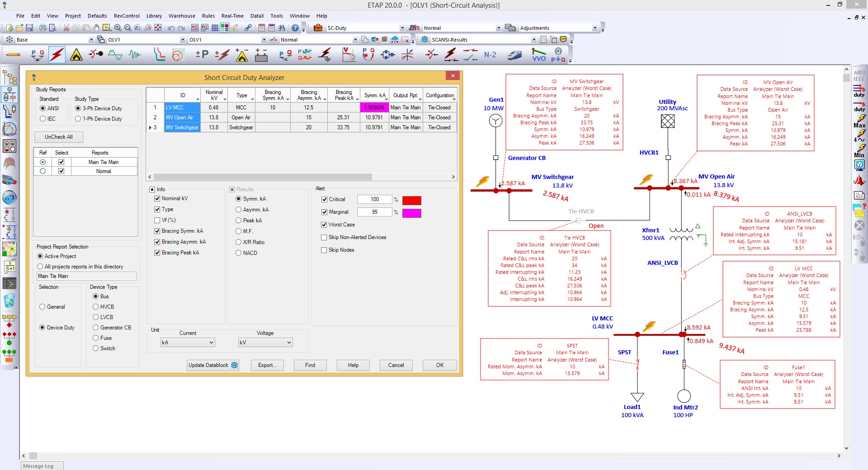
Task: Click the Load Flow PQ balance icon
Action: pyautogui.click(x=38, y=55)
